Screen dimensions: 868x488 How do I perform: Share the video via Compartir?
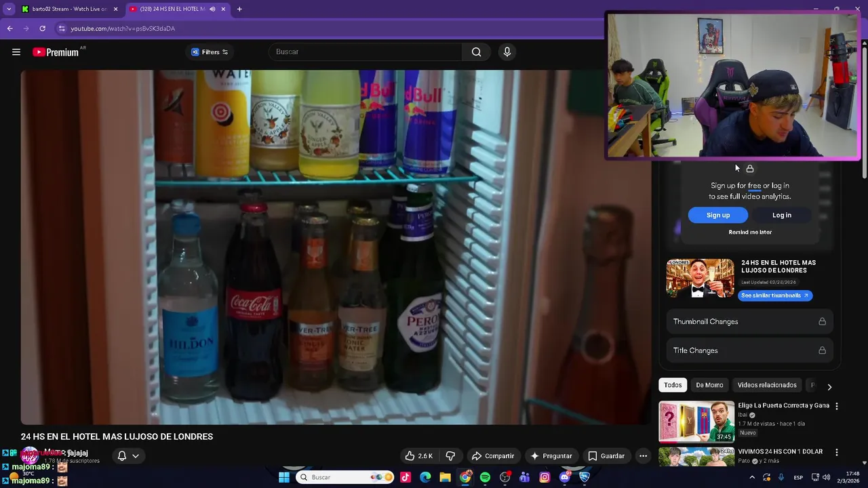(493, 456)
